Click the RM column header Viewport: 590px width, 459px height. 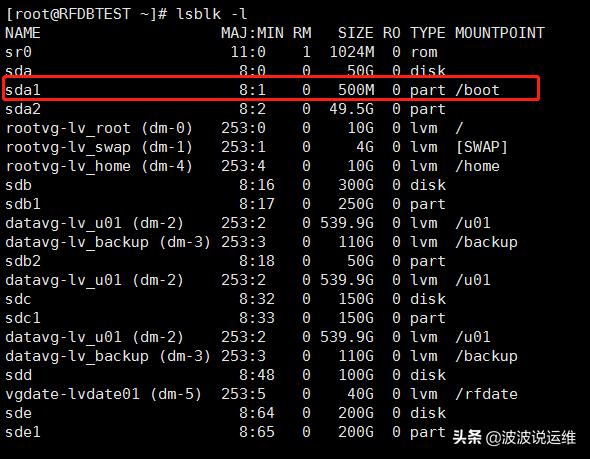point(302,33)
